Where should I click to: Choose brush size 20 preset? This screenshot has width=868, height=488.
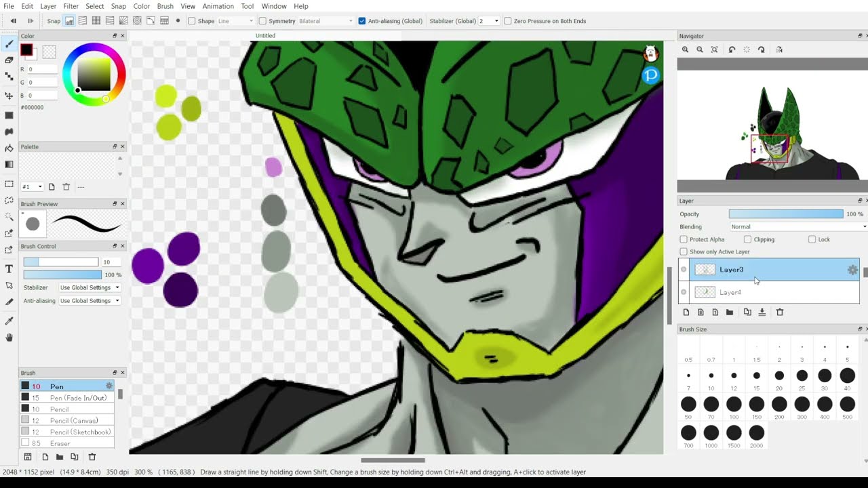[779, 375]
